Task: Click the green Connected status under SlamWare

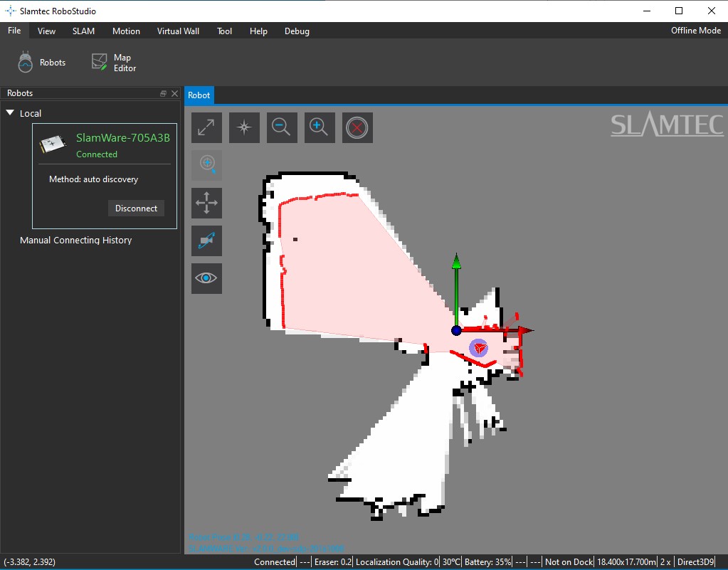Action: pos(97,154)
